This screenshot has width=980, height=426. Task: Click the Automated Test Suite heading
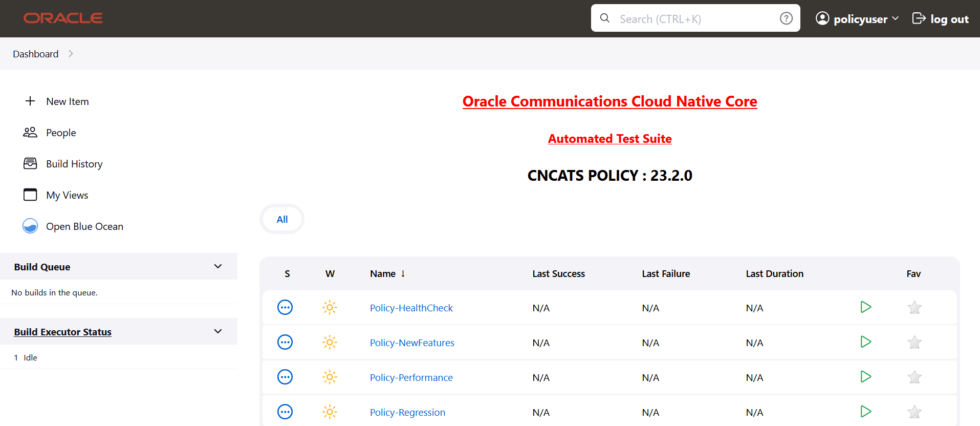pos(609,138)
